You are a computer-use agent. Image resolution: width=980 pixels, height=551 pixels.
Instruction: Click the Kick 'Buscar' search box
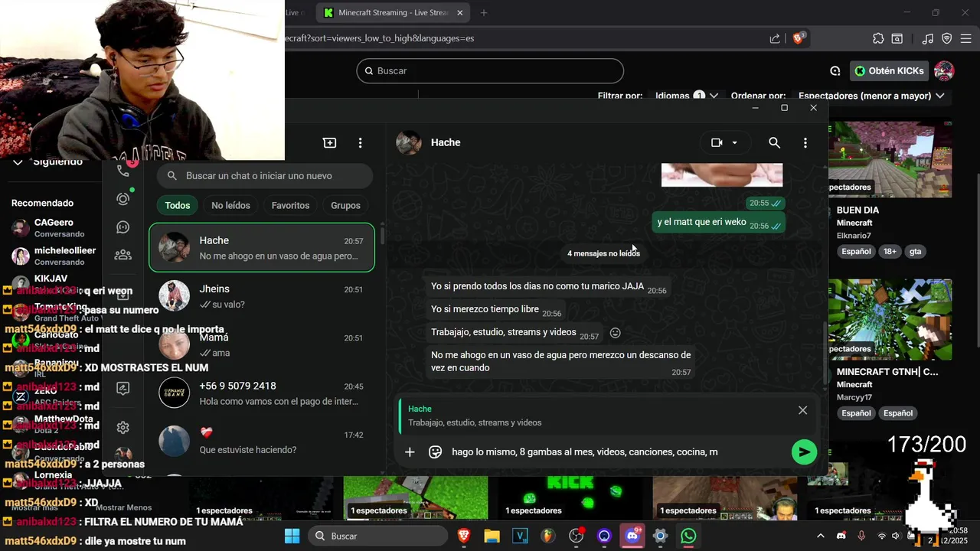point(490,70)
